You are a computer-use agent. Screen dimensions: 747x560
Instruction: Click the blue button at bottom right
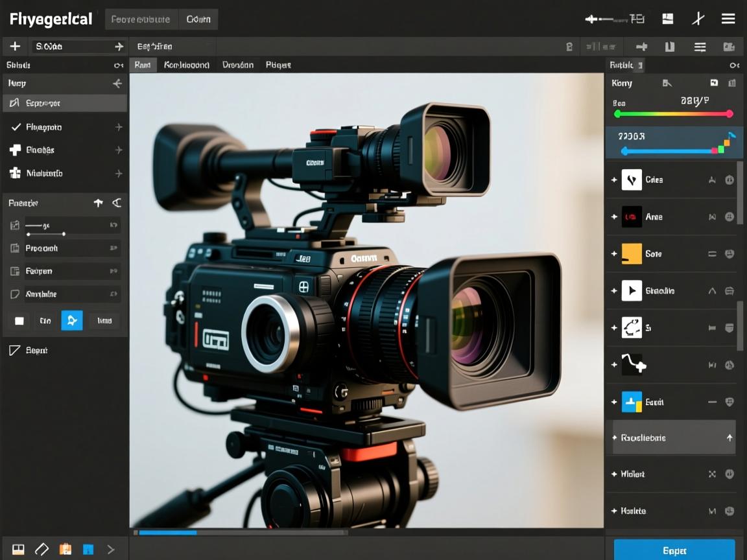(674, 550)
